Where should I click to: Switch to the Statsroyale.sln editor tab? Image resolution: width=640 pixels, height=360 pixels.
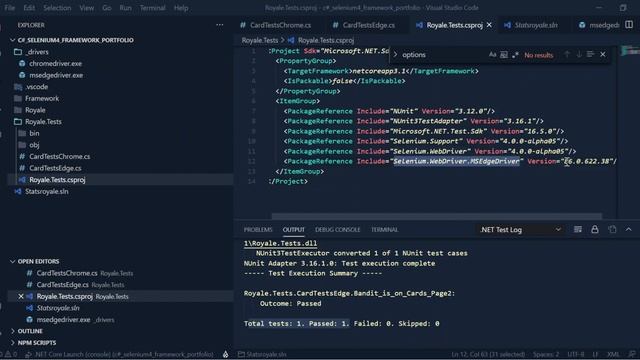point(535,25)
